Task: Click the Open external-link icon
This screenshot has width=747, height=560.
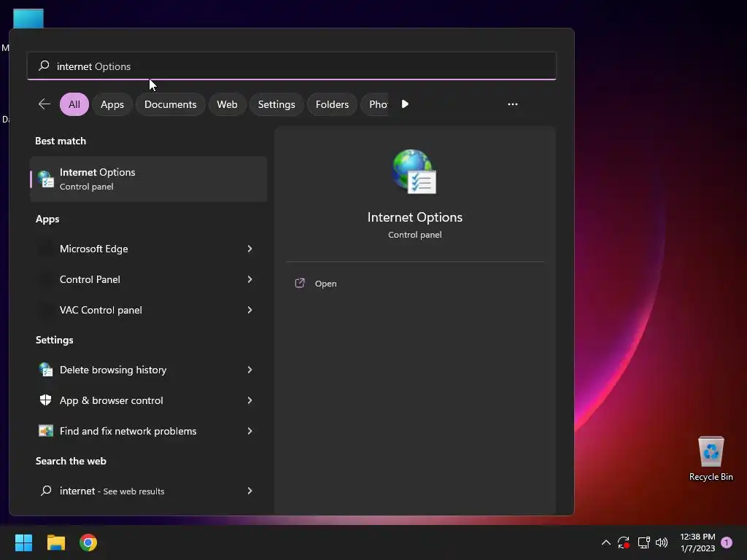Action: (300, 284)
